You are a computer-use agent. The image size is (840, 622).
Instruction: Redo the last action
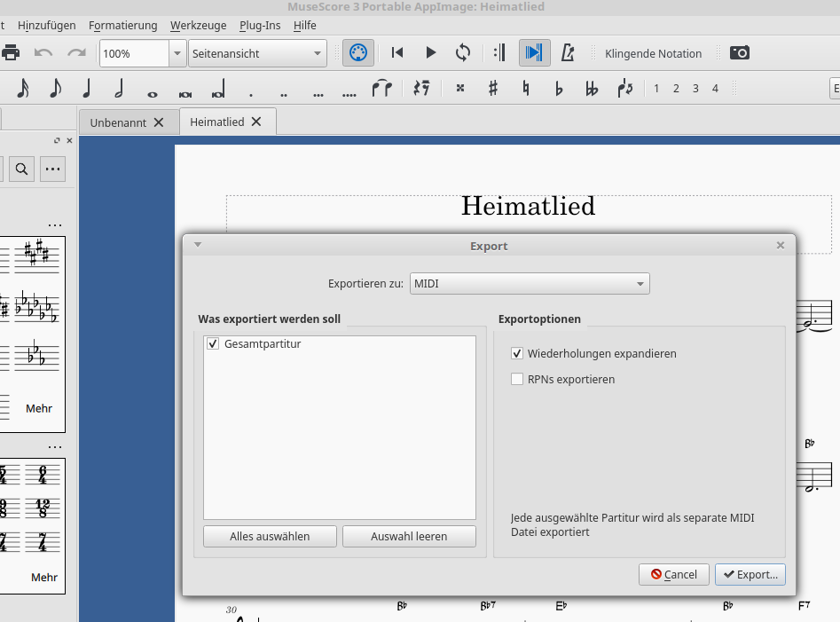click(76, 53)
